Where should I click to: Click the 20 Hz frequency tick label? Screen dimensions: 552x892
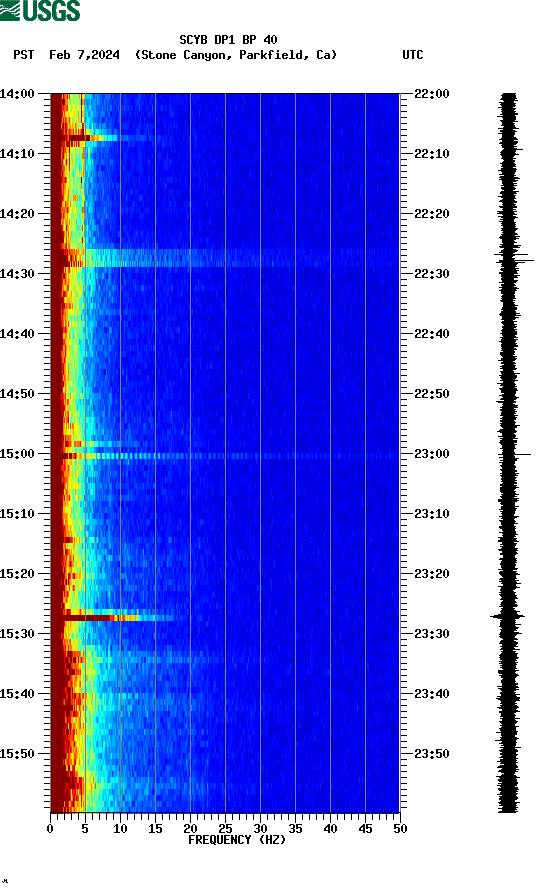[x=190, y=829]
